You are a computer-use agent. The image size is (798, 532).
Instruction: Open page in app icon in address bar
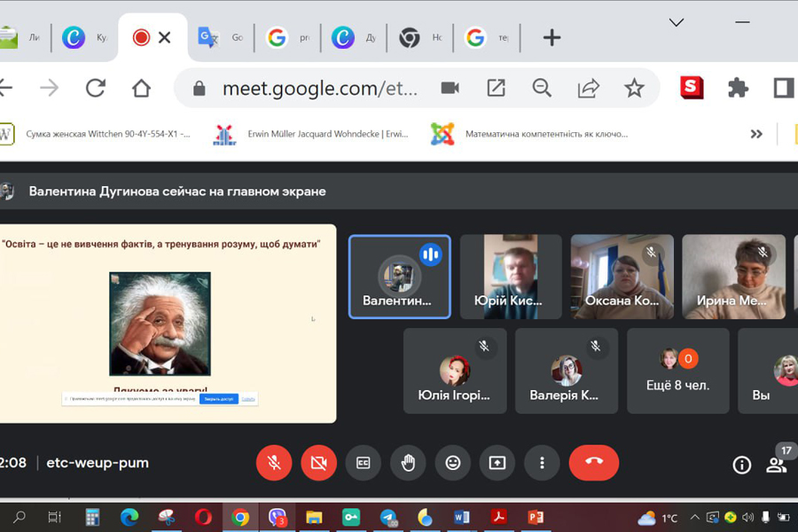tap(497, 88)
